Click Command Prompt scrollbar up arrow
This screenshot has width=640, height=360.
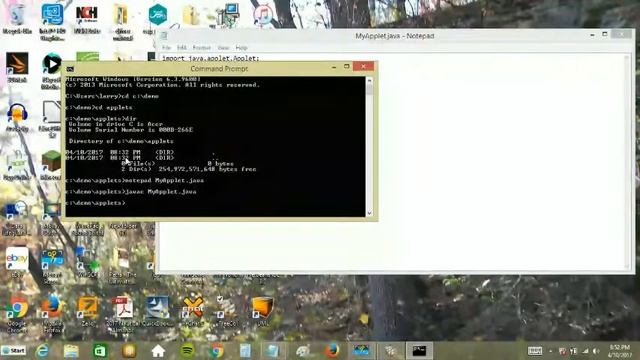tap(369, 80)
